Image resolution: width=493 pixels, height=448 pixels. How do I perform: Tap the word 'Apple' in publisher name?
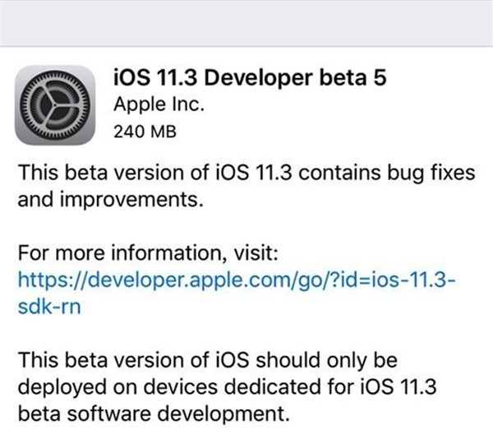[x=133, y=105]
